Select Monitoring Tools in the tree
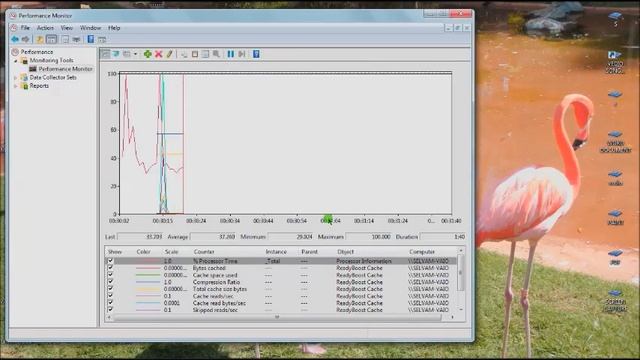640x360 pixels. pyautogui.click(x=51, y=60)
